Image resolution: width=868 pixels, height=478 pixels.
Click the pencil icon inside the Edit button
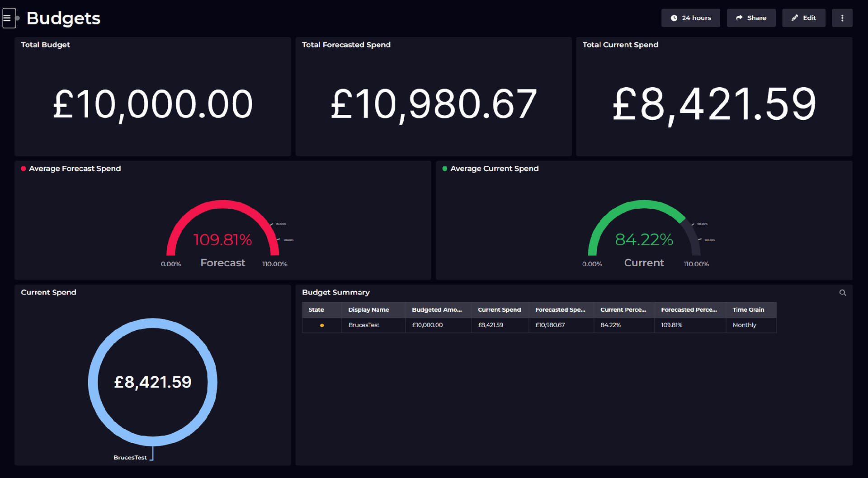tap(795, 18)
